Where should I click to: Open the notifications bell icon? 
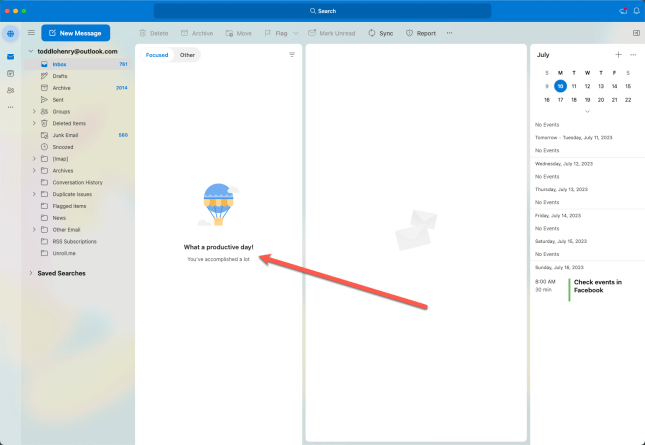pyautogui.click(x=636, y=11)
